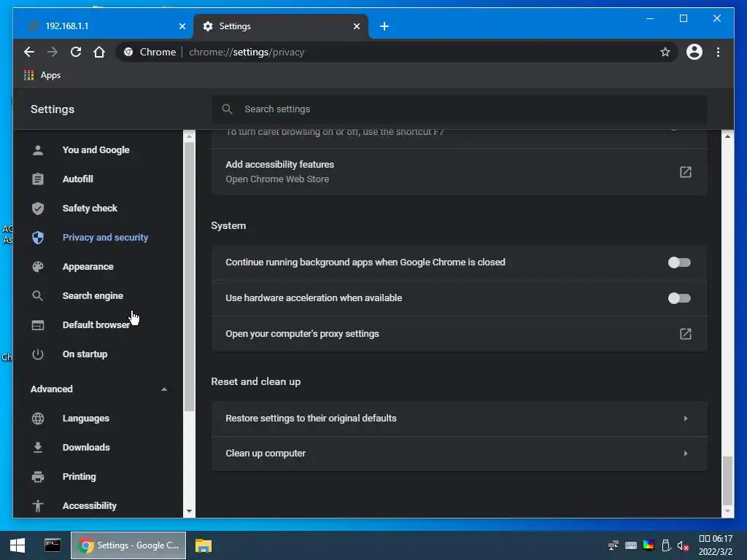747x560 pixels.
Task: Click the window icon beside Default browser
Action: pyautogui.click(x=38, y=325)
